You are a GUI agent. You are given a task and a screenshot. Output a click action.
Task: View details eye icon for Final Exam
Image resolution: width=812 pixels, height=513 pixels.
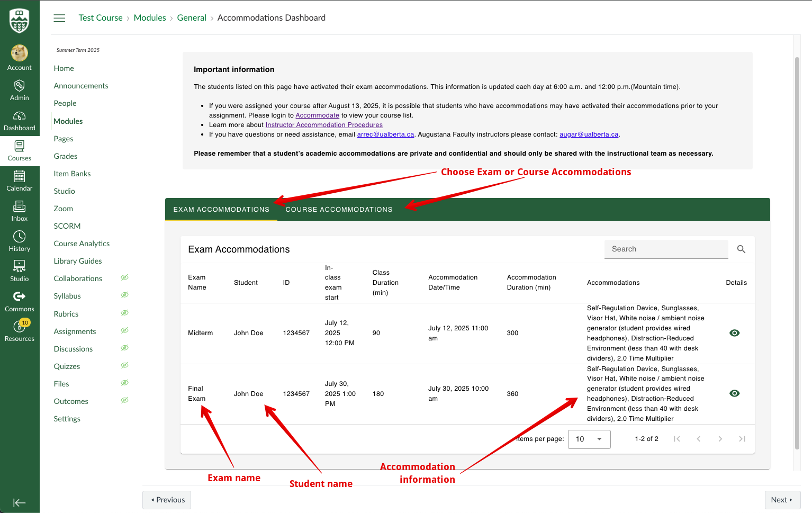click(x=734, y=393)
